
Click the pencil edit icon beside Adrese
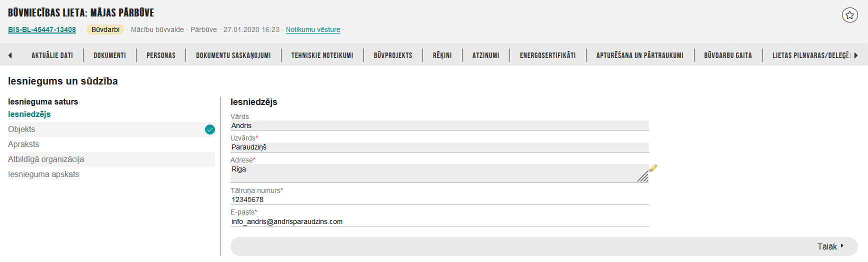pos(653,168)
